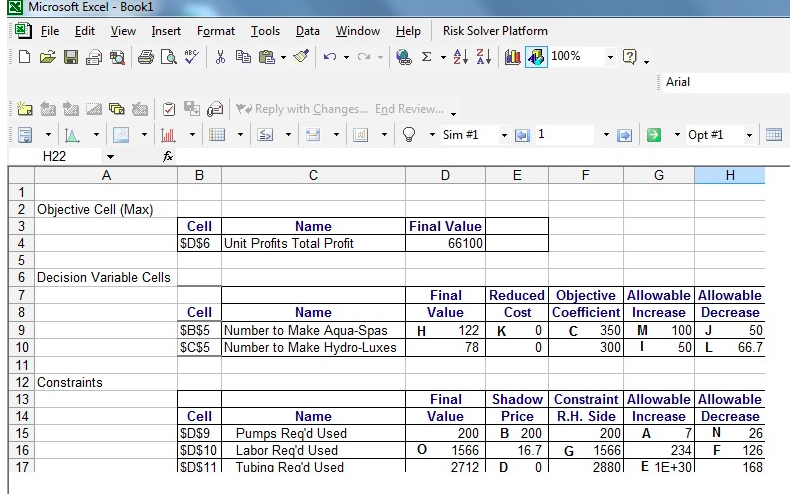
Task: Click the Format Painter brush icon
Action: click(x=301, y=57)
